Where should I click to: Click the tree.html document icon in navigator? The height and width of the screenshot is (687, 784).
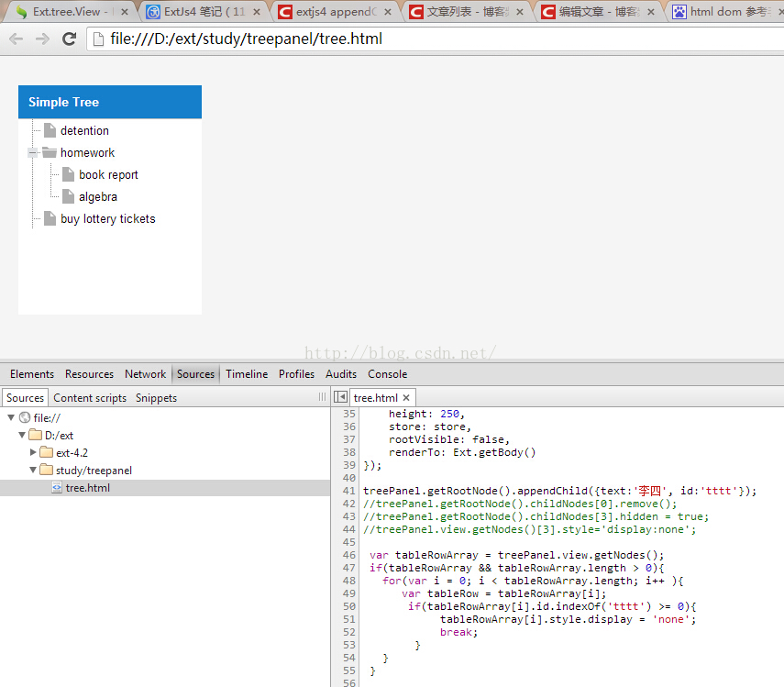(x=57, y=487)
